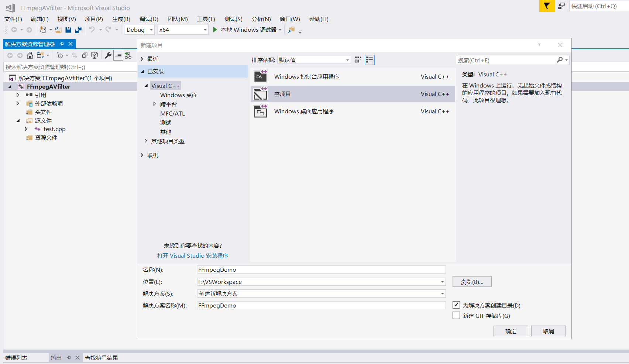629x364 pixels.
Task: Click the Save icon in the toolbar
Action: coord(68,30)
